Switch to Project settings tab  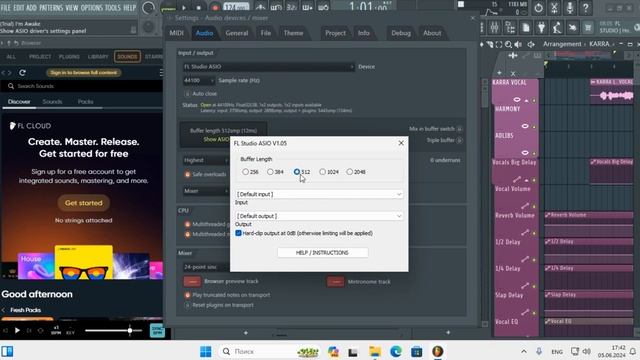click(335, 33)
